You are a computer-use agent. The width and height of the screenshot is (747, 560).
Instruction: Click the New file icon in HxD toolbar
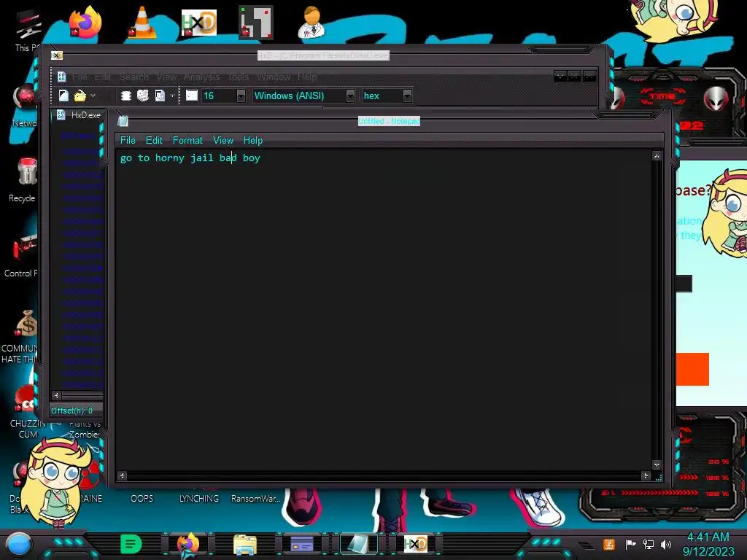tap(63, 96)
